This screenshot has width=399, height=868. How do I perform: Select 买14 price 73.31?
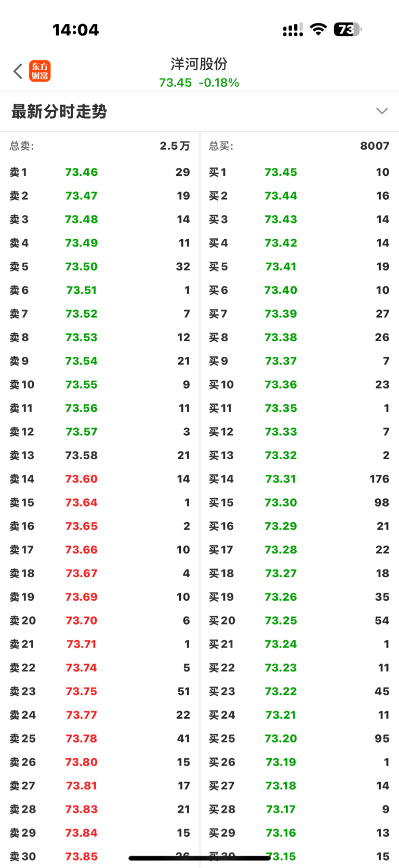(281, 479)
